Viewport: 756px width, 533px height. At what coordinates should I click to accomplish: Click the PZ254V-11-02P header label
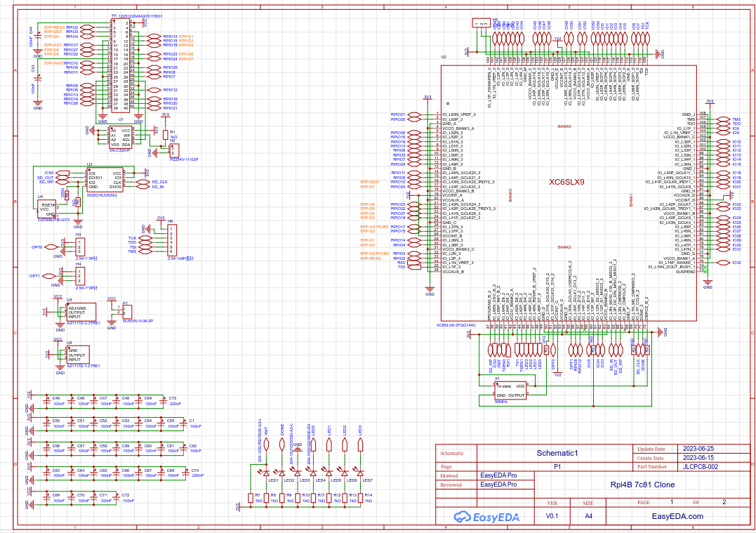click(184, 159)
